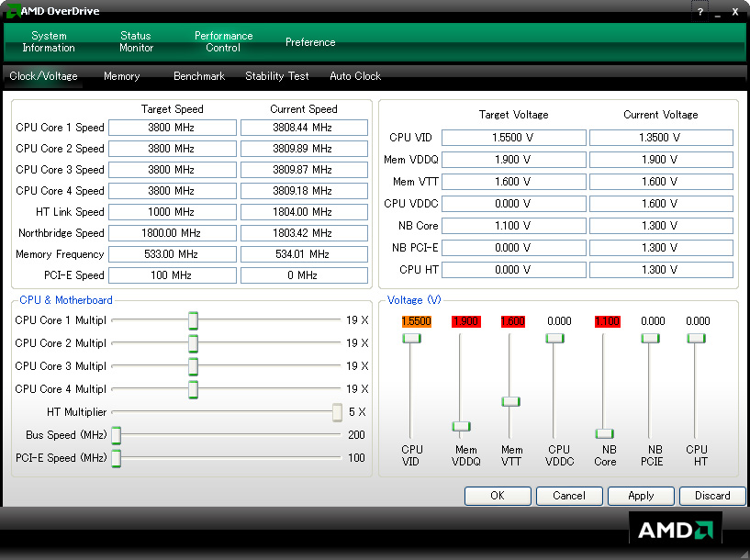
Task: Switch to Status Monitor tab
Action: 136,41
